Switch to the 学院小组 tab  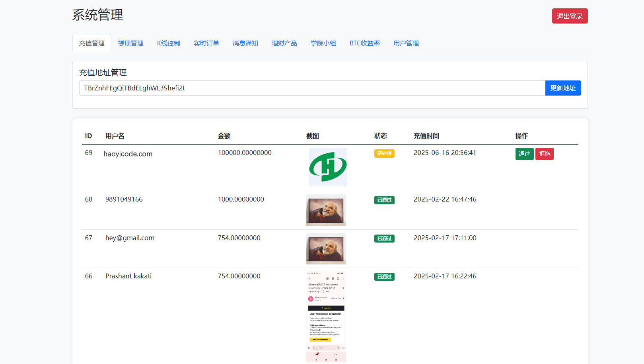(x=323, y=43)
